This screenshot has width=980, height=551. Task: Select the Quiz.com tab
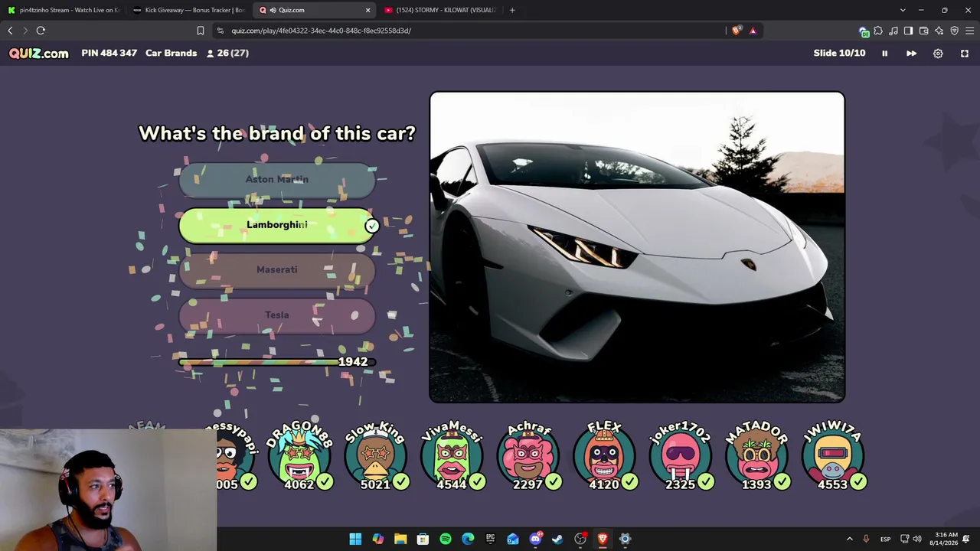tap(314, 10)
